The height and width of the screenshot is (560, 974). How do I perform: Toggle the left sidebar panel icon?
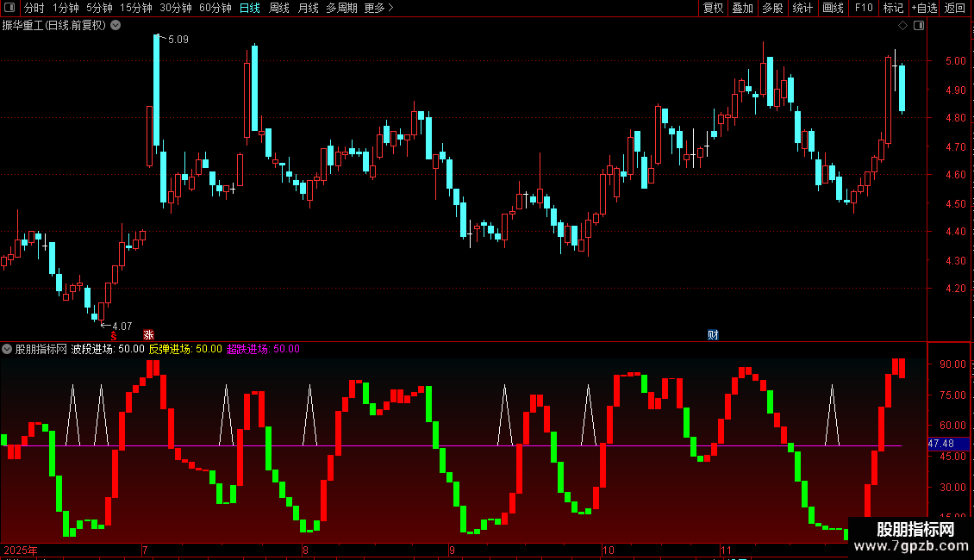click(x=9, y=8)
